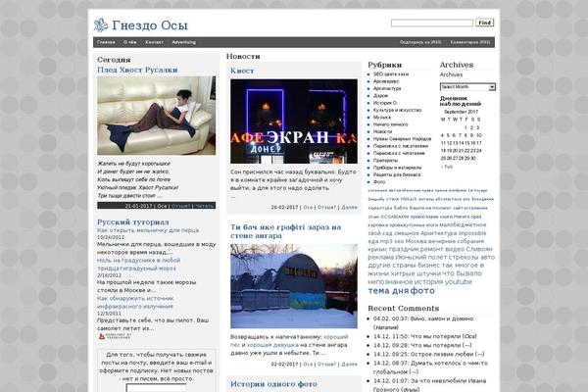Click the youtube tag in the cloud

click(459, 281)
